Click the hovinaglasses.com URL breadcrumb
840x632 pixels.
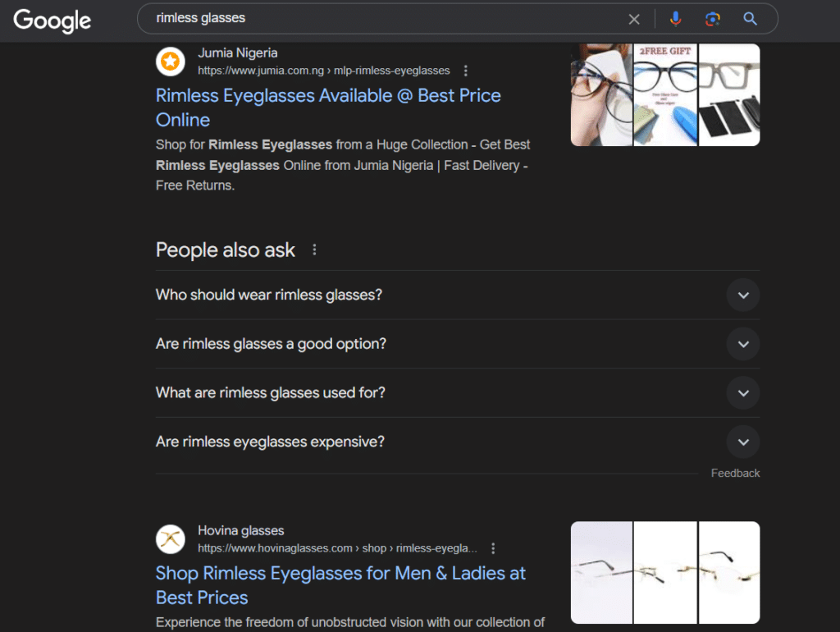[x=337, y=548]
